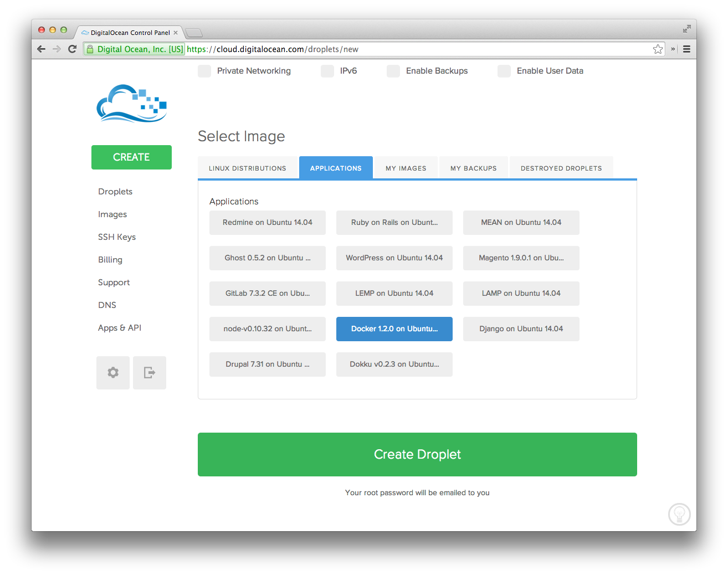Open the Billing page

point(110,260)
